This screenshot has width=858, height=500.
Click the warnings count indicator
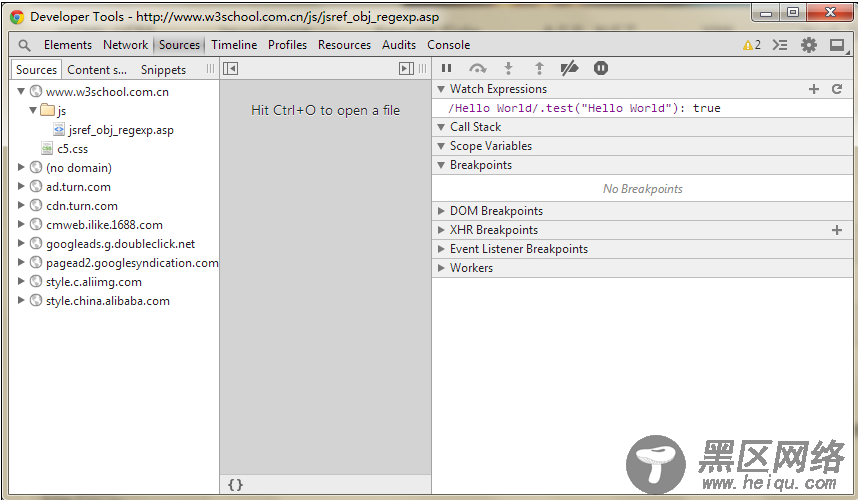click(752, 45)
